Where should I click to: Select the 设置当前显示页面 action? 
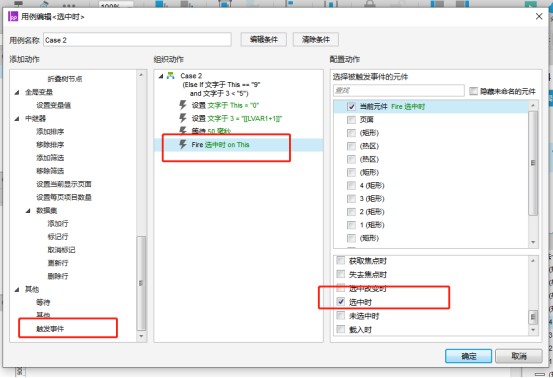click(x=64, y=184)
